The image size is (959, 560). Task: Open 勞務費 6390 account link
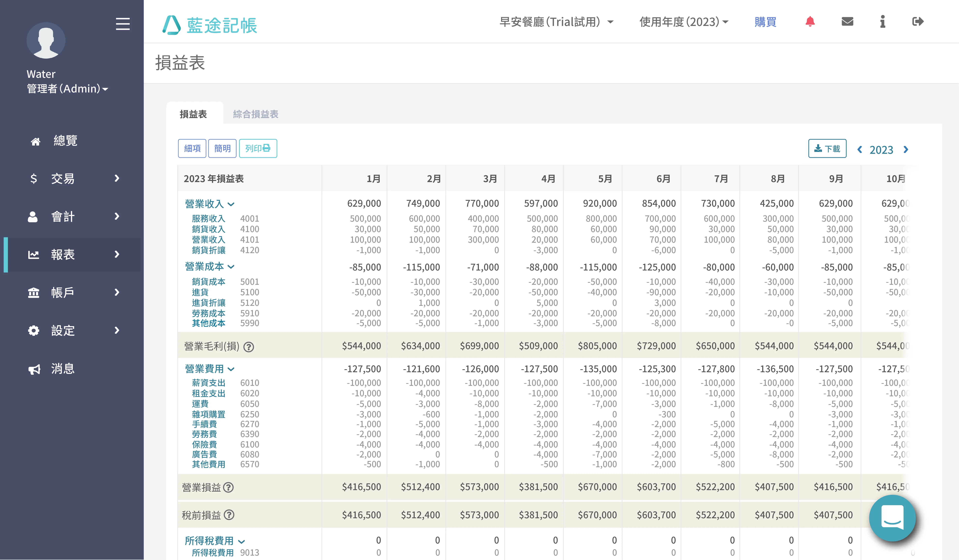click(204, 434)
